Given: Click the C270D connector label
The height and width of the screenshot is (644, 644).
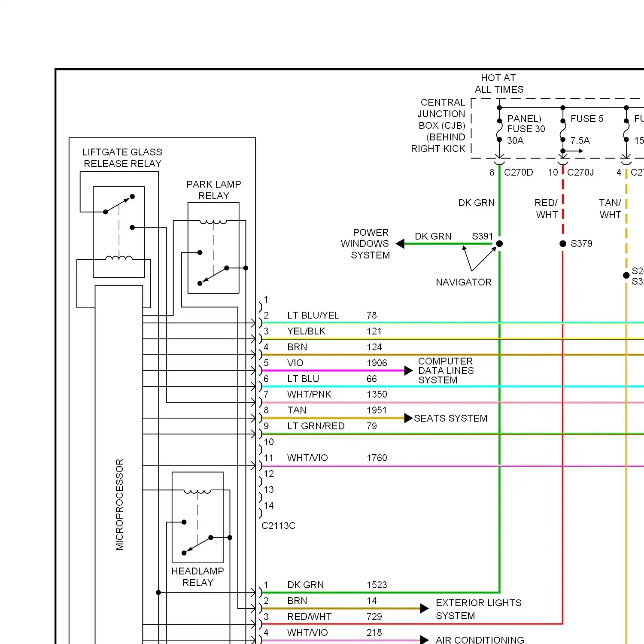Looking at the screenshot, I should [x=518, y=173].
